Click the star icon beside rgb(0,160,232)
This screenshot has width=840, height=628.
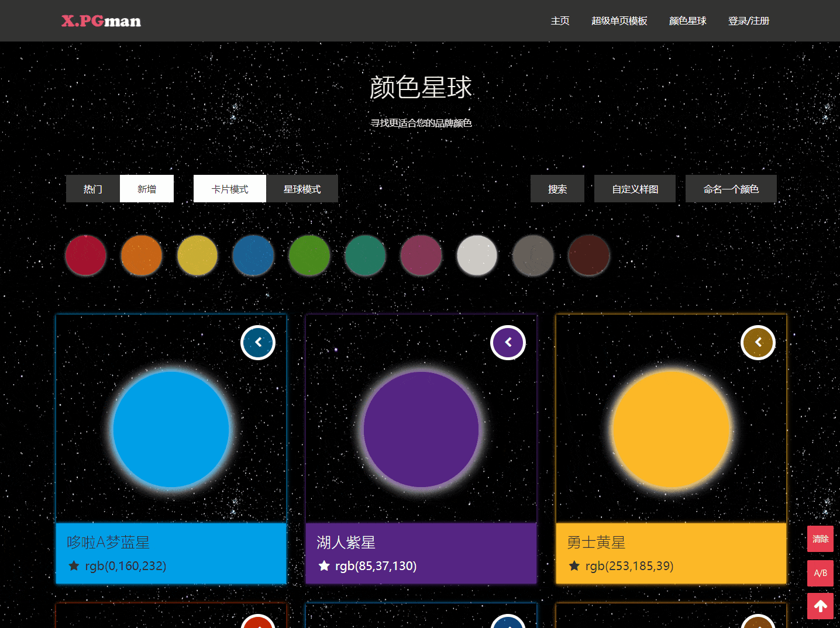(x=74, y=565)
